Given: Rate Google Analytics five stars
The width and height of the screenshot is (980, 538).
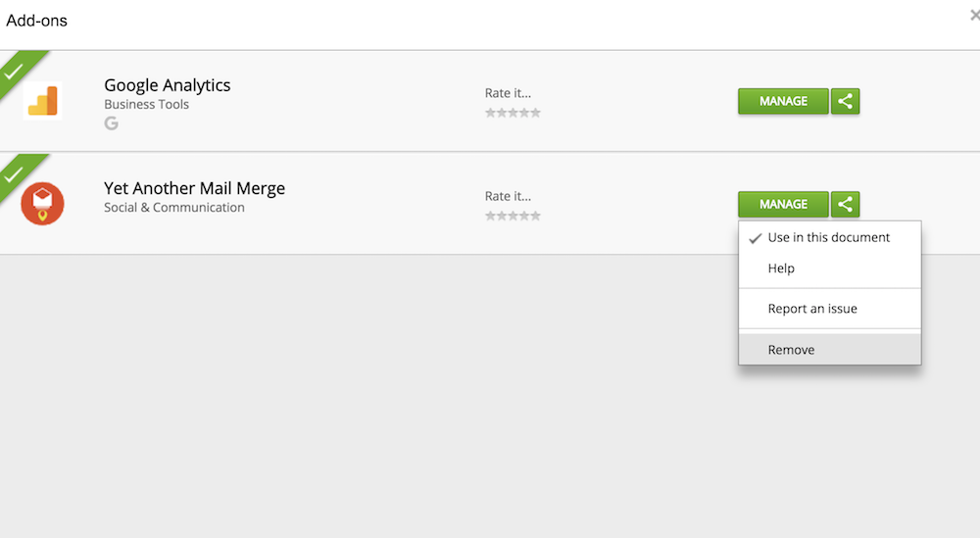Looking at the screenshot, I should click(536, 113).
